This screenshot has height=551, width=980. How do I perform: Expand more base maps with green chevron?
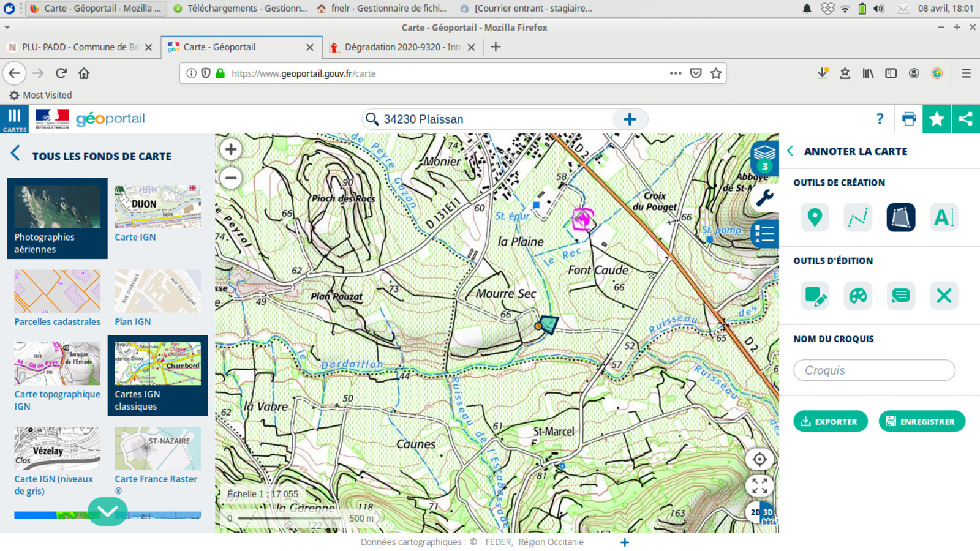(107, 511)
